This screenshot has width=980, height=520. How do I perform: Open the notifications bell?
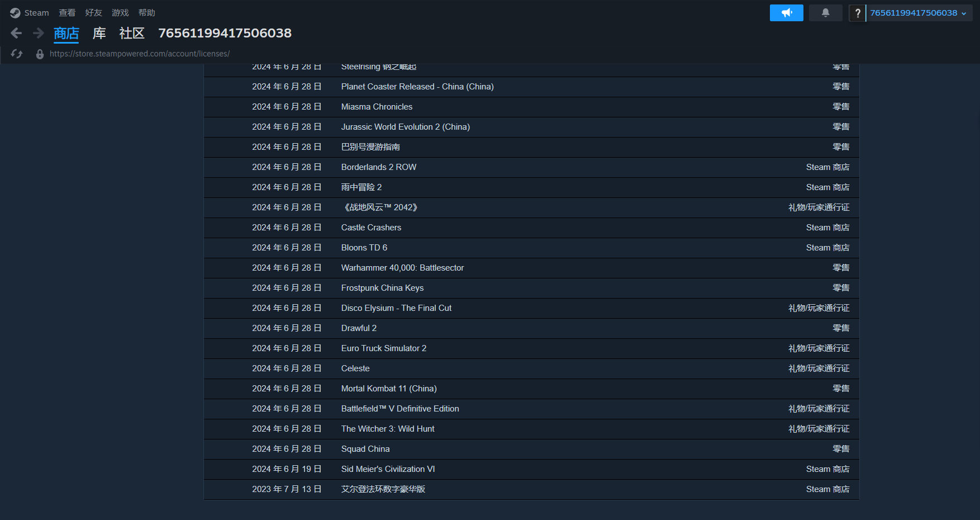pyautogui.click(x=825, y=13)
